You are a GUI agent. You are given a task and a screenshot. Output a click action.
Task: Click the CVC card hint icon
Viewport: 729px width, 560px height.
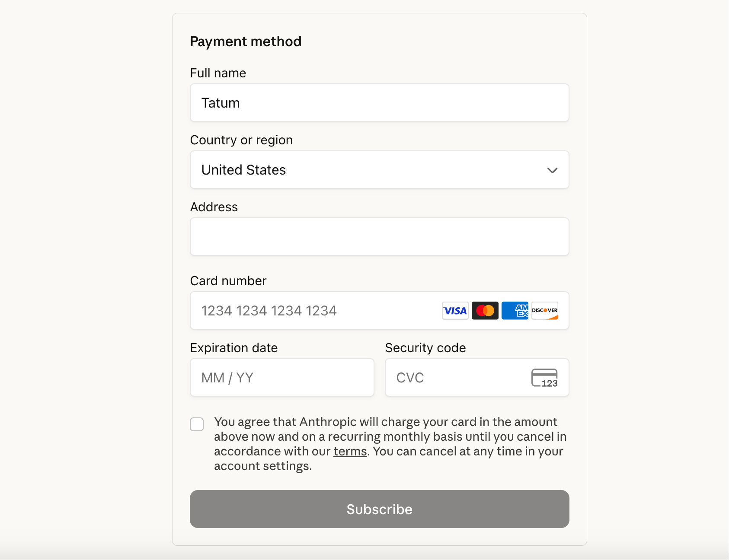[544, 378]
